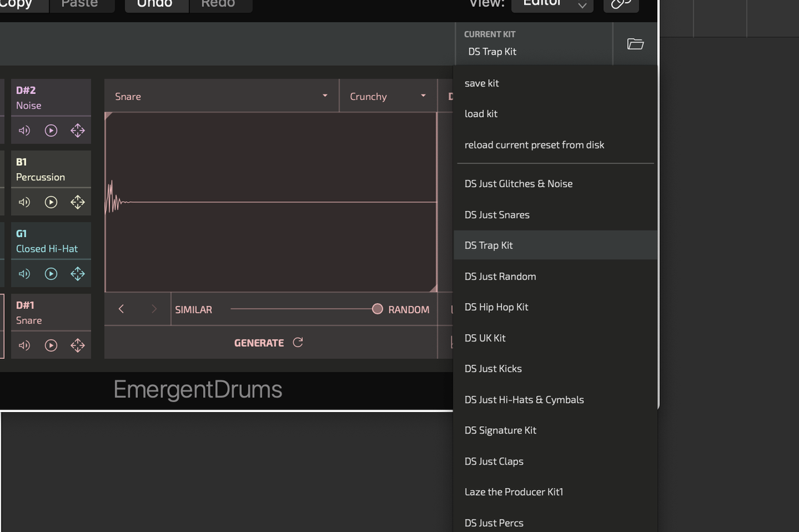The width and height of the screenshot is (799, 532).
Task: Click the drag handle icon on B1 Percussion
Action: click(77, 202)
